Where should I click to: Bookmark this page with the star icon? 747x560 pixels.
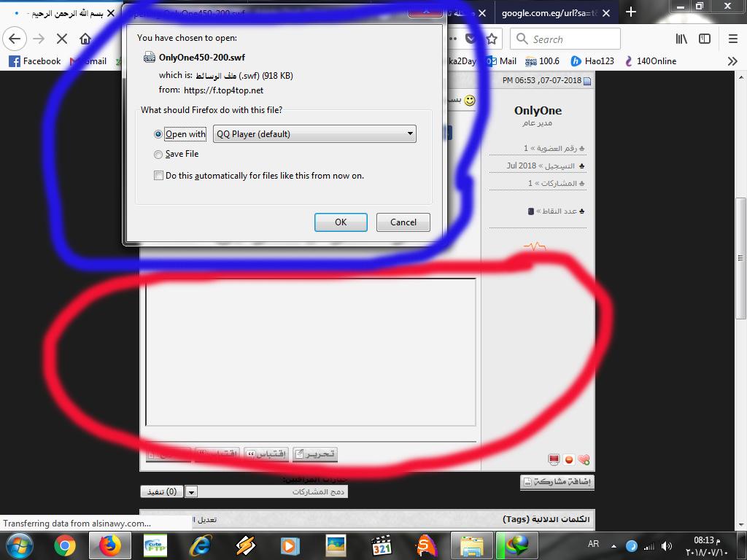pyautogui.click(x=492, y=39)
